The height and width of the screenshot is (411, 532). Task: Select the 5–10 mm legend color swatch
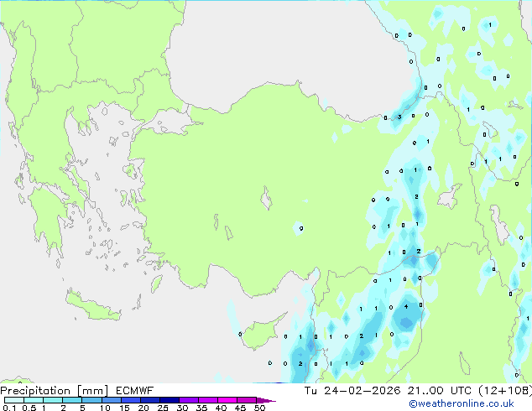[91, 400]
